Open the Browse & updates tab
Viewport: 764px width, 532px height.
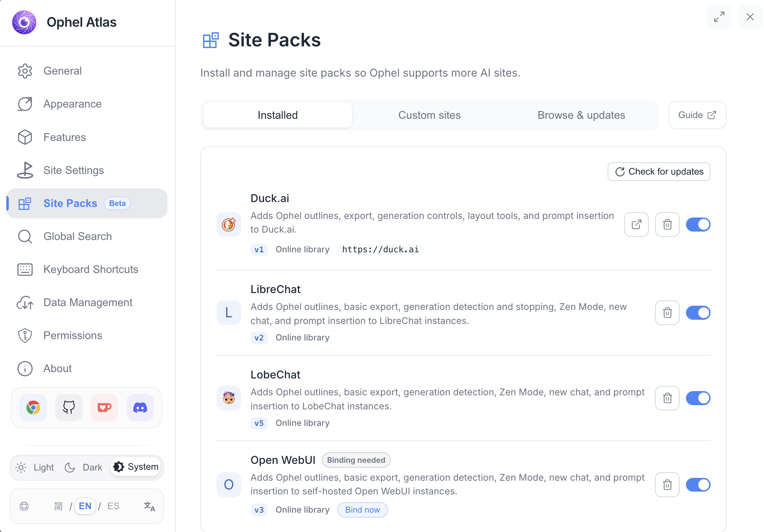coord(581,115)
